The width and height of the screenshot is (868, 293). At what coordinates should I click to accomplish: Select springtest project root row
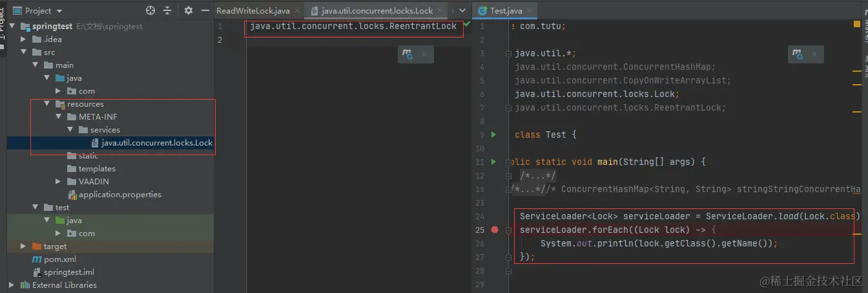click(x=110, y=27)
